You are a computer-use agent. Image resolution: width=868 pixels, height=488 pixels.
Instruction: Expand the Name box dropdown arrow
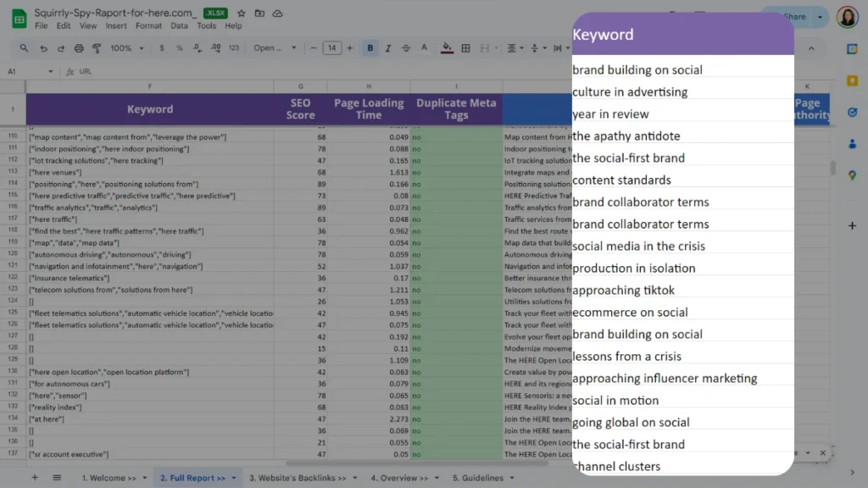[x=51, y=72]
